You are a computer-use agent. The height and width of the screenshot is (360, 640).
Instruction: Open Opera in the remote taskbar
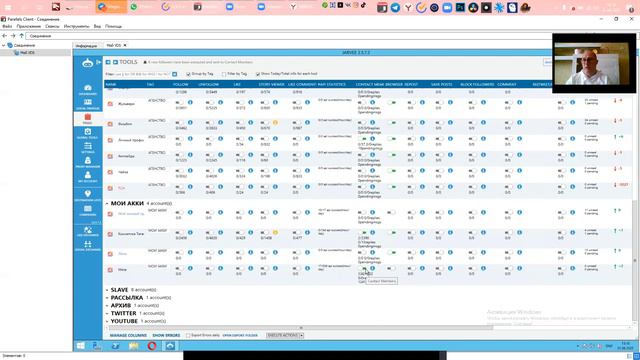tap(152, 346)
